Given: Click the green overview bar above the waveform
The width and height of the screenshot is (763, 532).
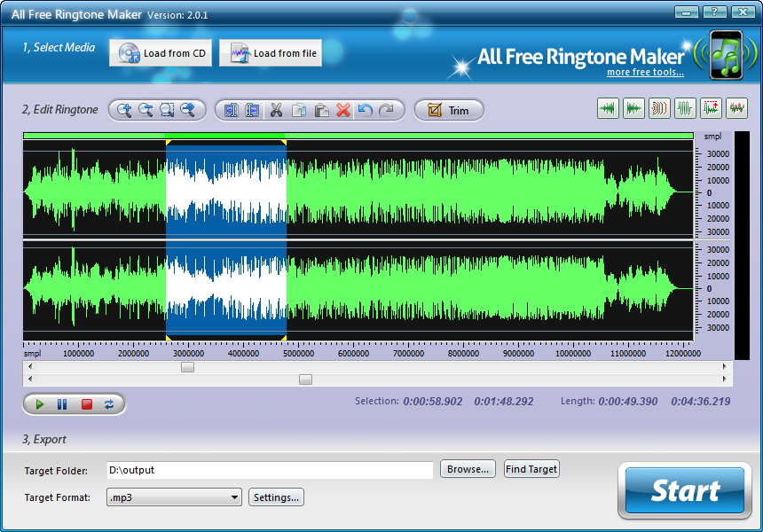Looking at the screenshot, I should pyautogui.click(x=358, y=136).
